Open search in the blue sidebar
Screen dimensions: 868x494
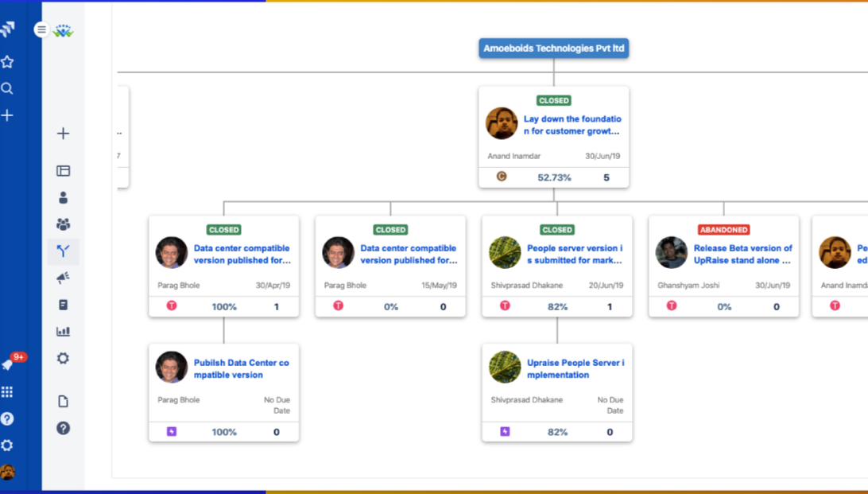coord(7,88)
